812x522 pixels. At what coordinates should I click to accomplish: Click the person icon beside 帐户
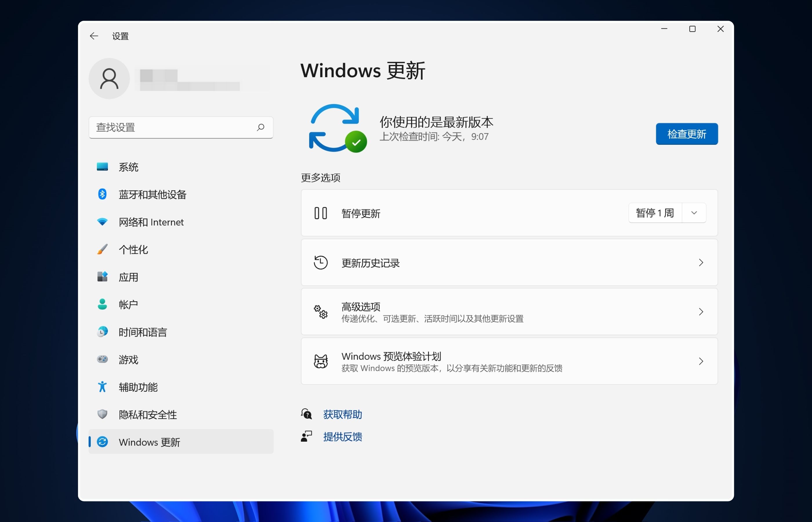click(x=102, y=304)
